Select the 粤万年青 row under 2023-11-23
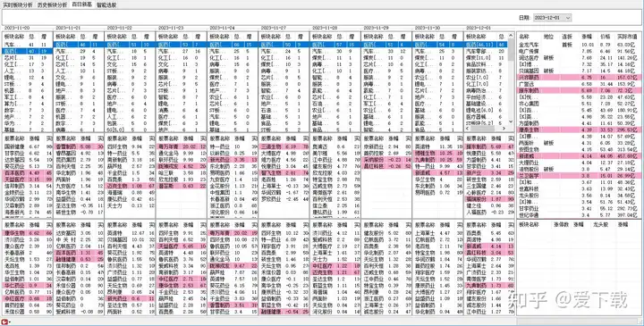644x326 pixels. (x=182, y=146)
